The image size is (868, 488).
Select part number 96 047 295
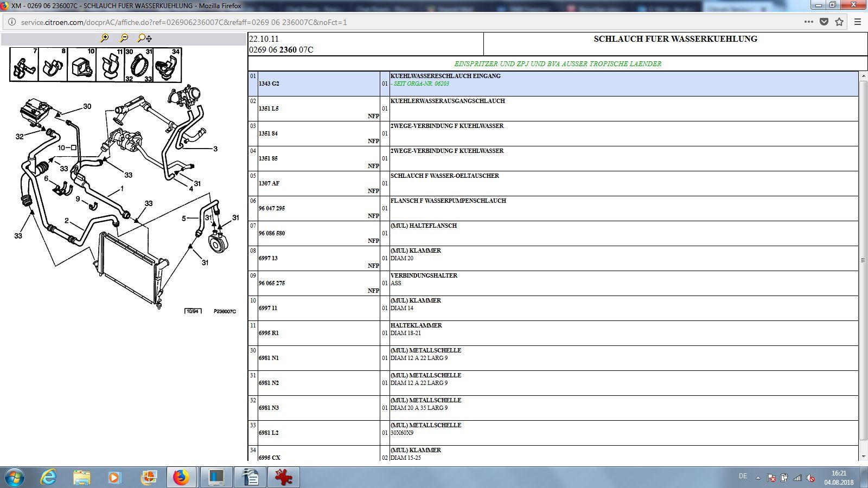pos(272,208)
